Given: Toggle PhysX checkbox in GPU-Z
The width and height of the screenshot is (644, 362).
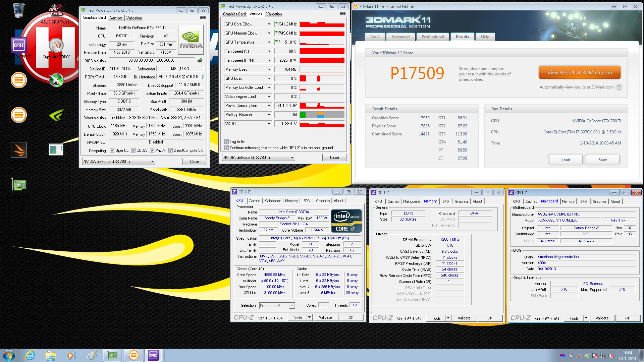Looking at the screenshot, I should [x=152, y=150].
